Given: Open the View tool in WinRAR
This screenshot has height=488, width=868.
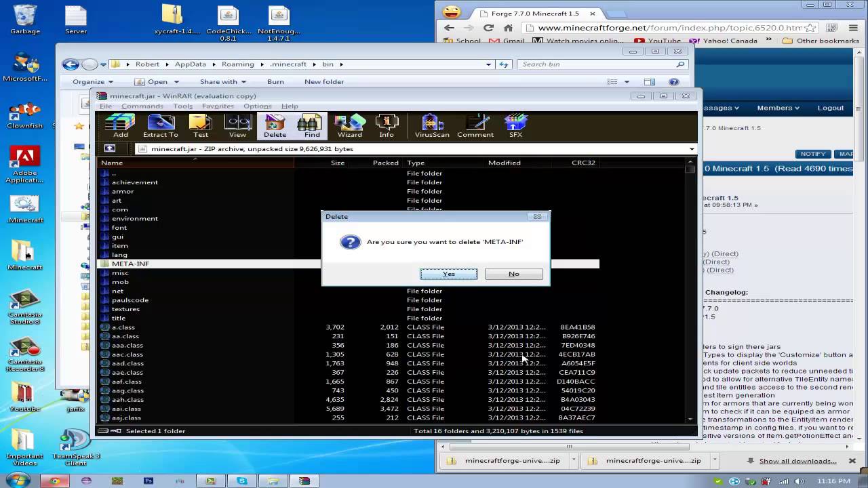Looking at the screenshot, I should (237, 126).
